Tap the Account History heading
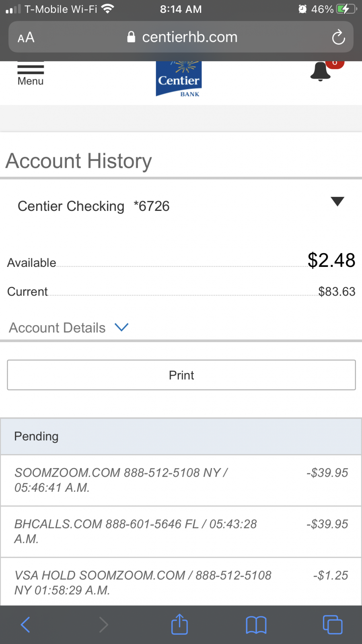This screenshot has height=644, width=362. pos(79,161)
